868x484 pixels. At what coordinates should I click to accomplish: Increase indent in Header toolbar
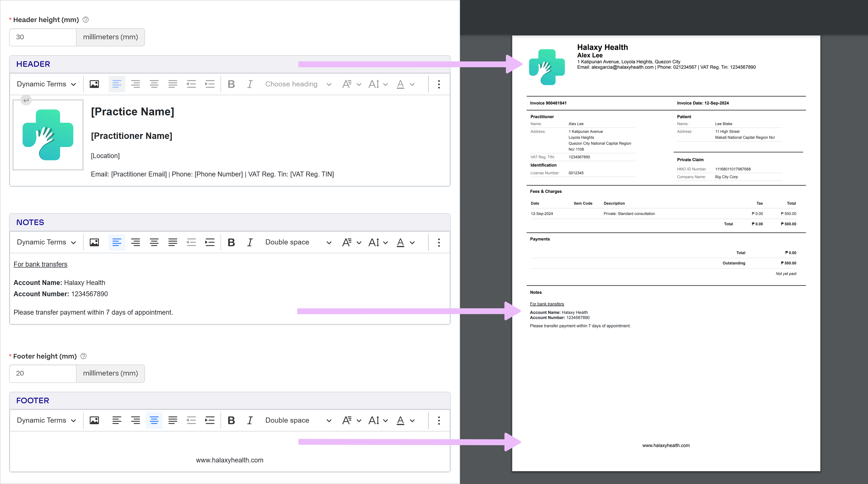pyautogui.click(x=210, y=84)
